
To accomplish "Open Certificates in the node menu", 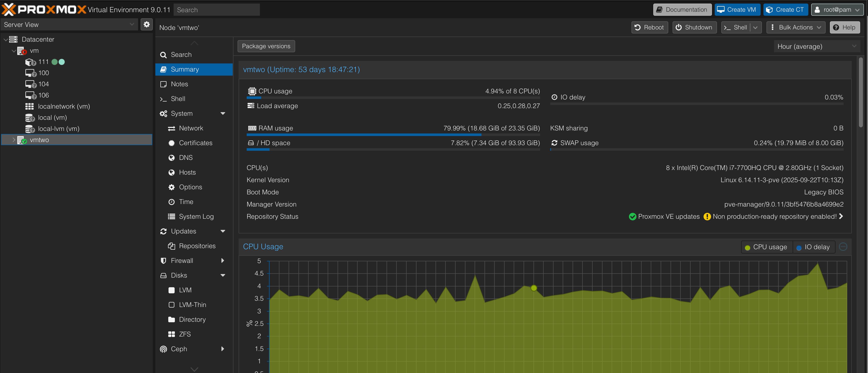I will 195,143.
